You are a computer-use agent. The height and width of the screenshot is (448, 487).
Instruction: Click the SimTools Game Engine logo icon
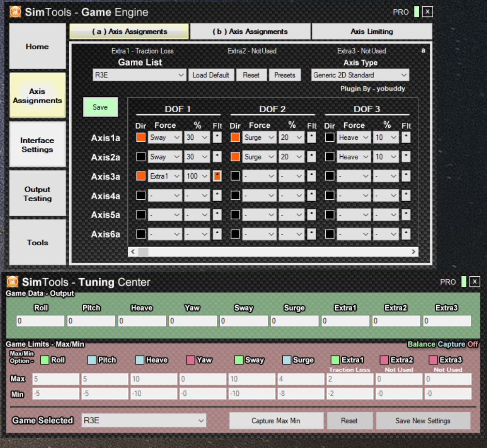15,12
